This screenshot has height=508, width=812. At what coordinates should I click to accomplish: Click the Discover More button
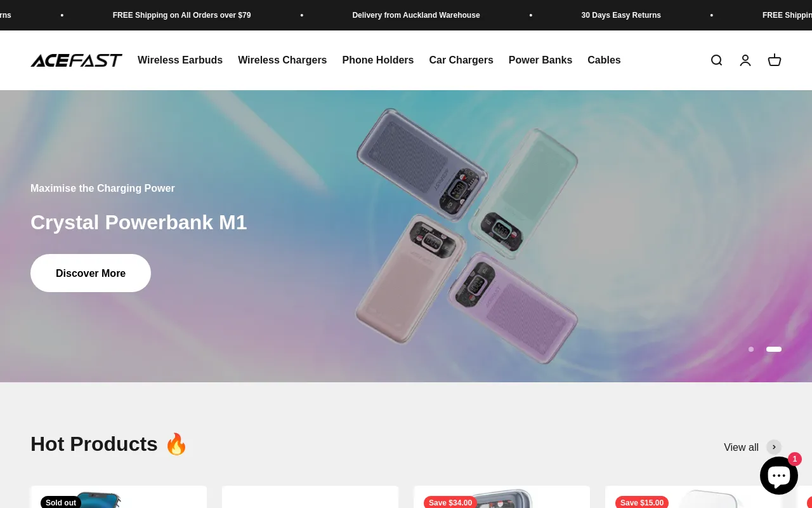(x=91, y=273)
